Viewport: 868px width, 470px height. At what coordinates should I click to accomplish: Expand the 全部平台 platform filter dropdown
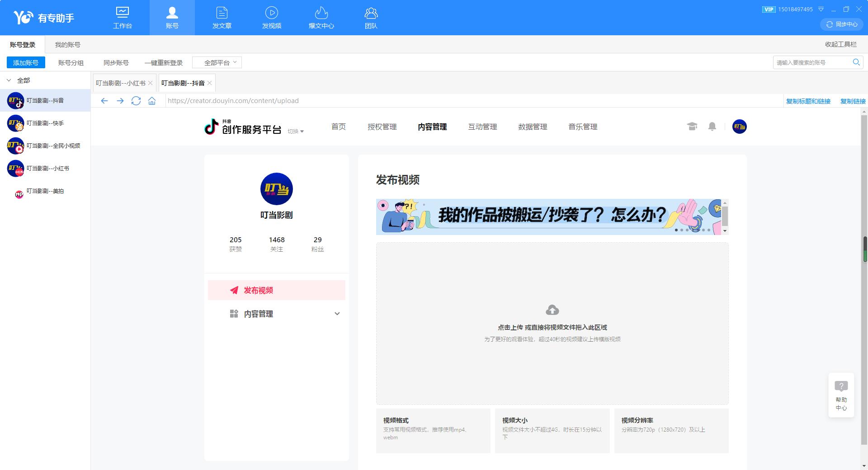pyautogui.click(x=217, y=62)
